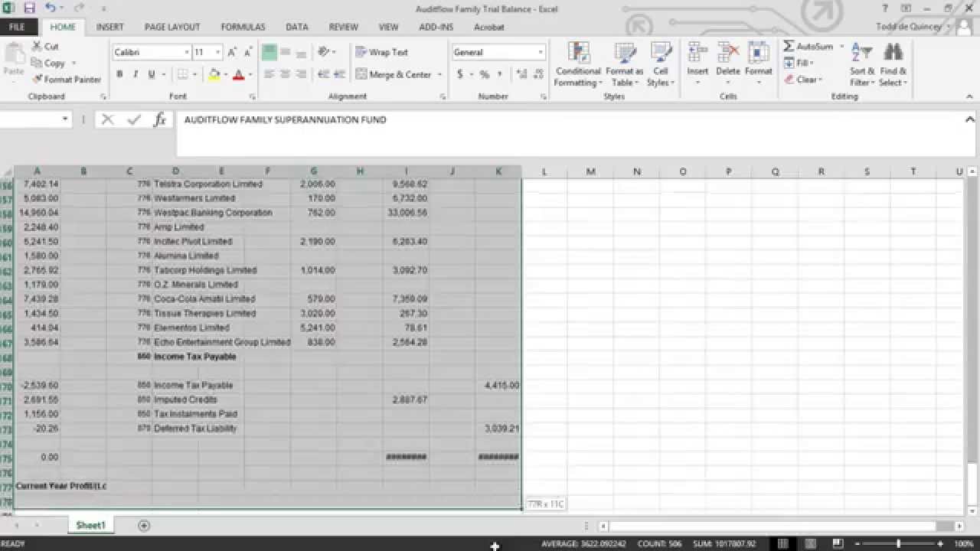This screenshot has width=980, height=551.
Task: Apply Comma Style icon
Action: coord(500,74)
